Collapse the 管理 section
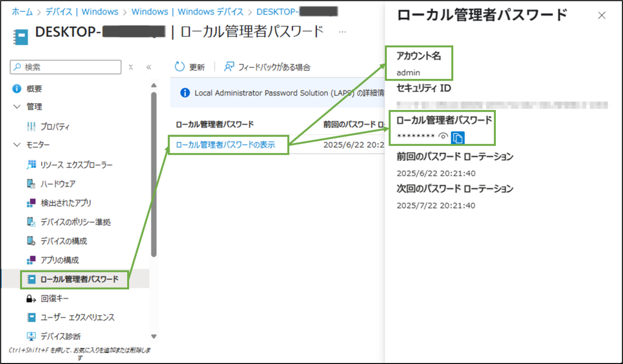 coord(17,107)
